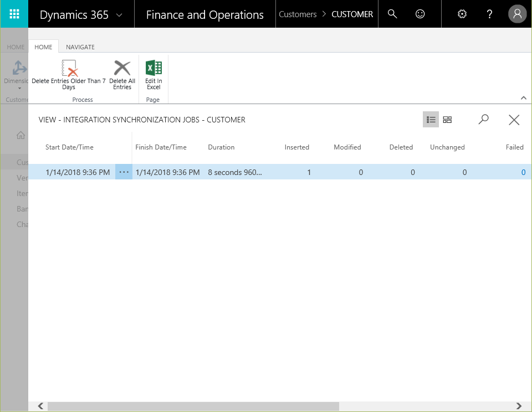This screenshot has height=412, width=532.
Task: Open the settings gear
Action: point(462,14)
